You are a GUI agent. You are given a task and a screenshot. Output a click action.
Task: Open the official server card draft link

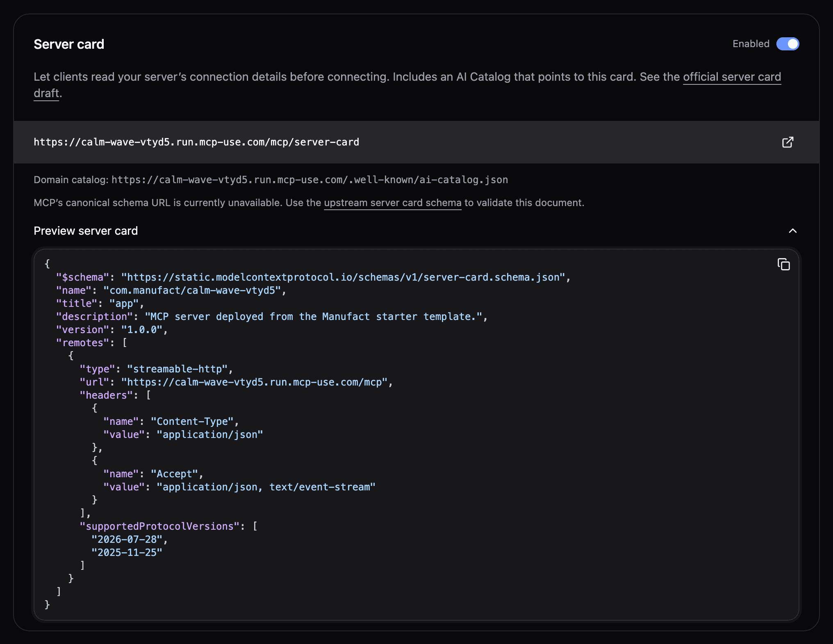tap(732, 77)
